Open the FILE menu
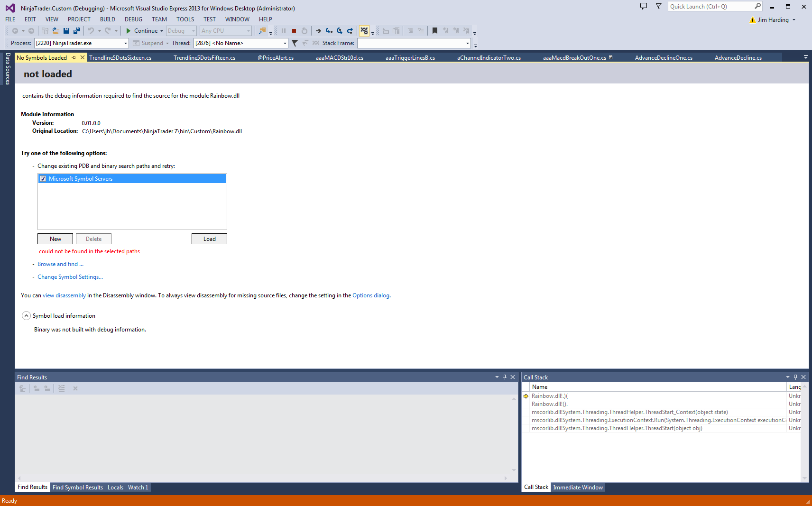Screen dimensions: 812x506 coord(10,19)
